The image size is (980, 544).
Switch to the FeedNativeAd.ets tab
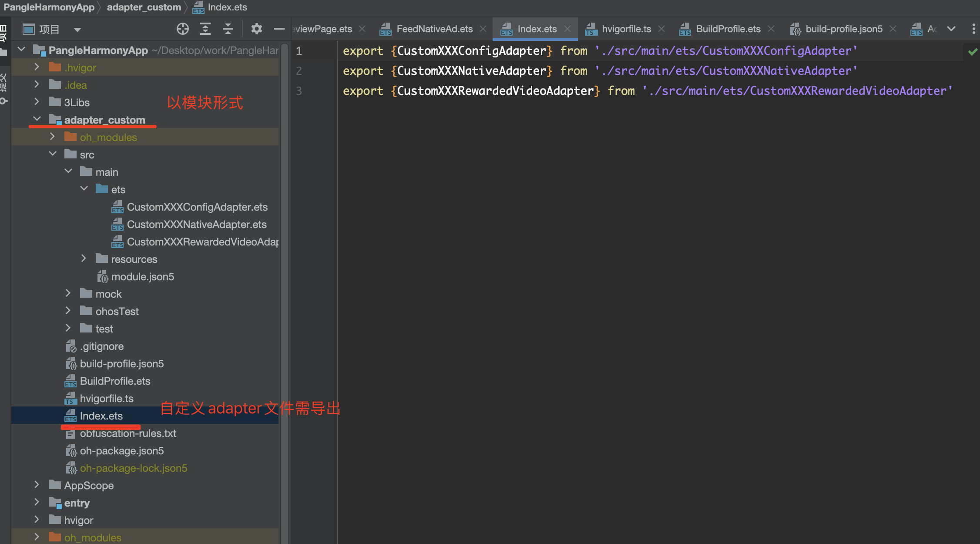click(434, 29)
